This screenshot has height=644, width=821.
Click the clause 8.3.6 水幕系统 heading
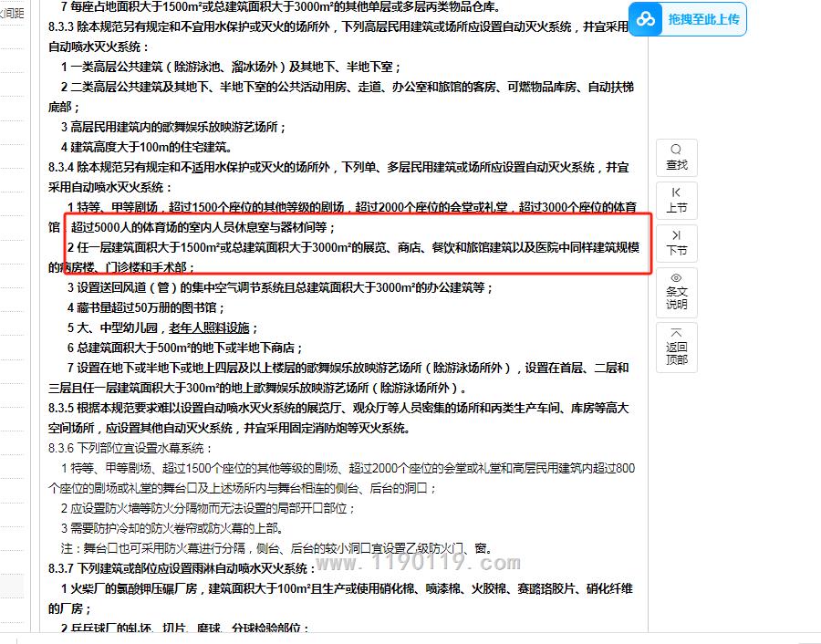click(130, 448)
